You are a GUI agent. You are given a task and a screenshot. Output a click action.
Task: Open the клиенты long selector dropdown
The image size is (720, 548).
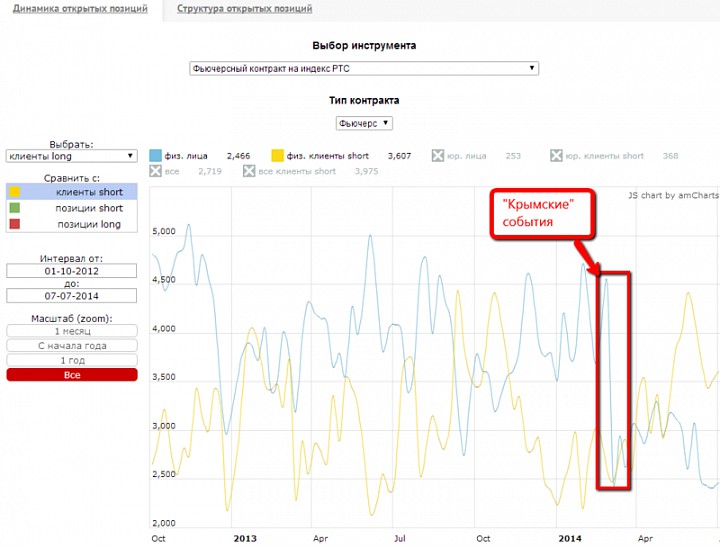click(x=72, y=156)
